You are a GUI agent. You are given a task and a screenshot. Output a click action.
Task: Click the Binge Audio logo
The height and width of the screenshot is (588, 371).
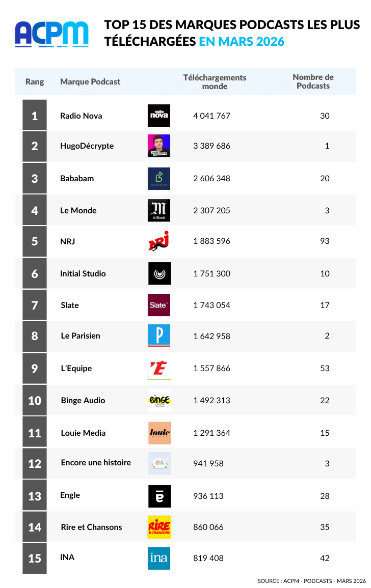pos(159,400)
